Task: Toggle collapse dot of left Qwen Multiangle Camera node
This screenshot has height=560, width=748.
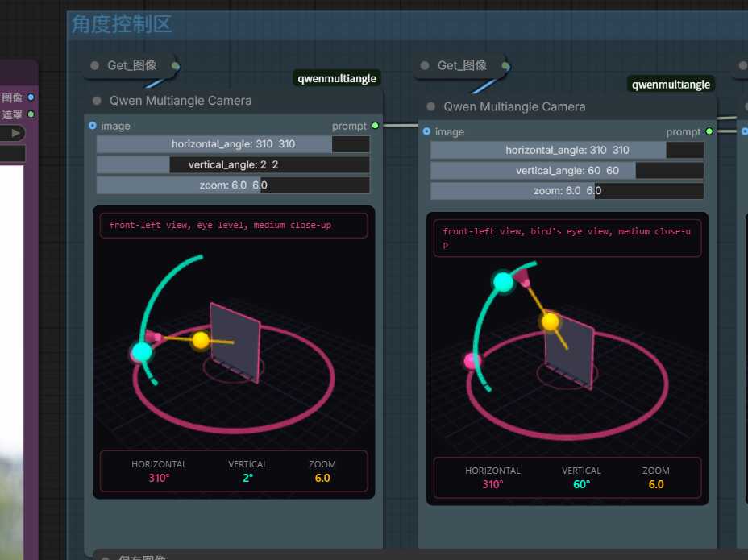Action: 97,101
